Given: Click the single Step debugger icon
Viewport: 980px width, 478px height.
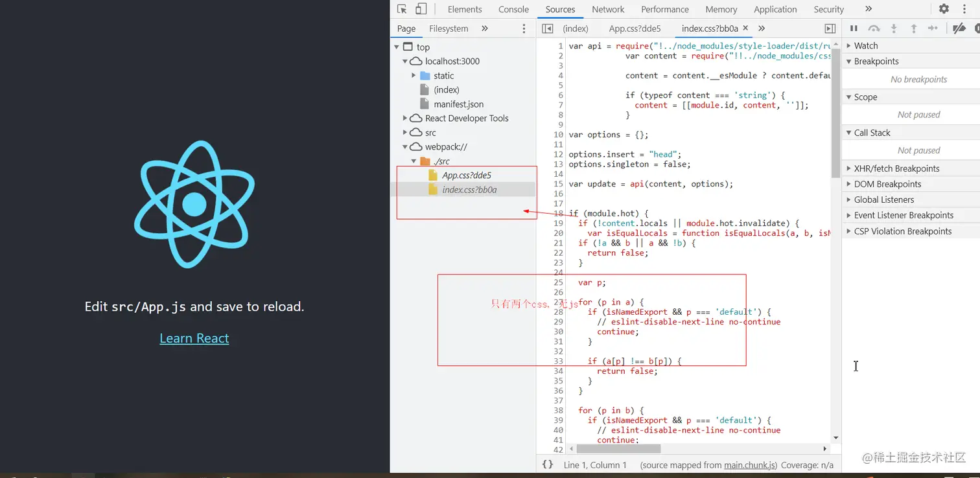Looking at the screenshot, I should (933, 28).
